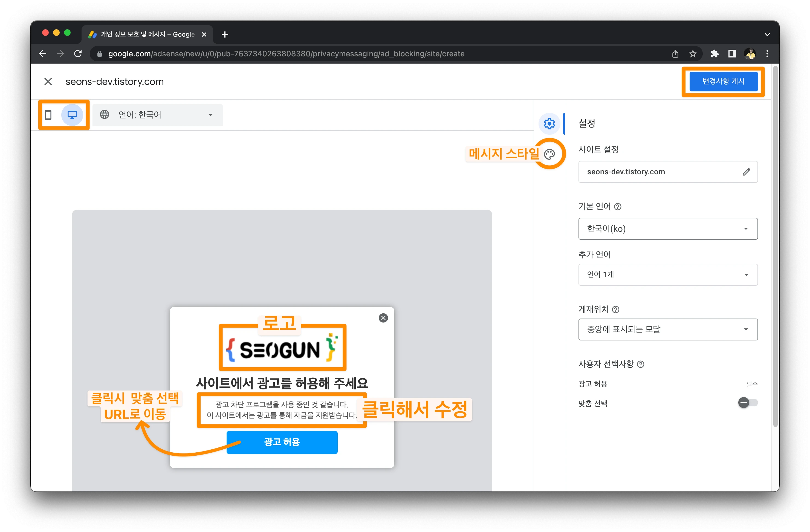Bookmark page with star icon
The width and height of the screenshot is (810, 532).
point(693,54)
